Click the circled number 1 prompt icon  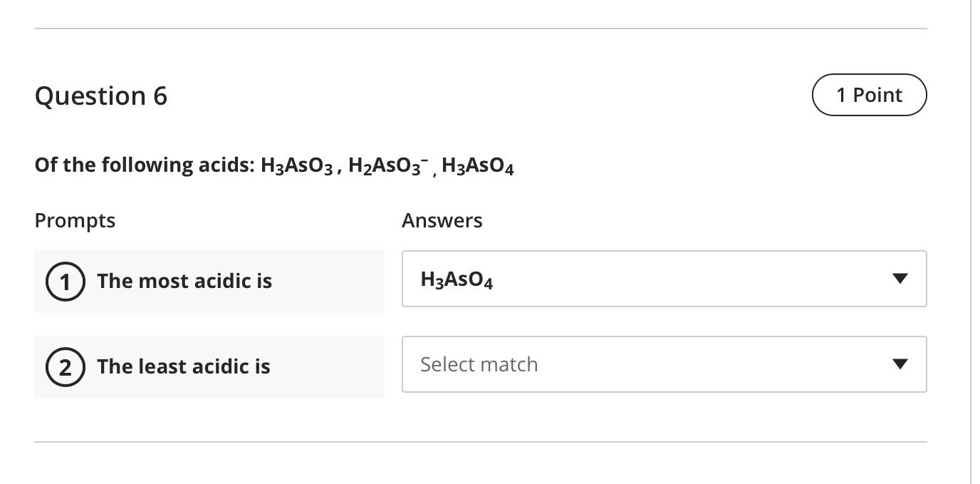65,282
